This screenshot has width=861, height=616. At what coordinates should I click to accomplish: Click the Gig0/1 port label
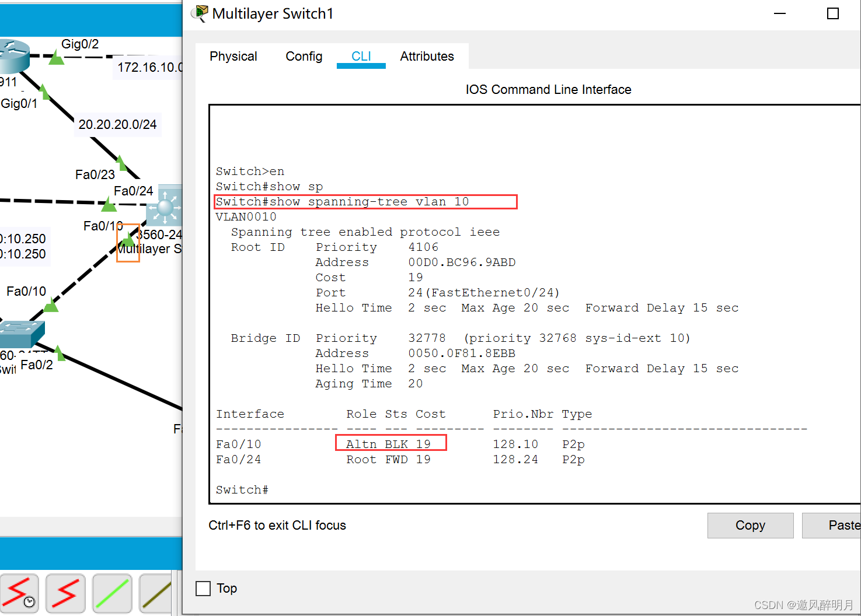pyautogui.click(x=19, y=104)
